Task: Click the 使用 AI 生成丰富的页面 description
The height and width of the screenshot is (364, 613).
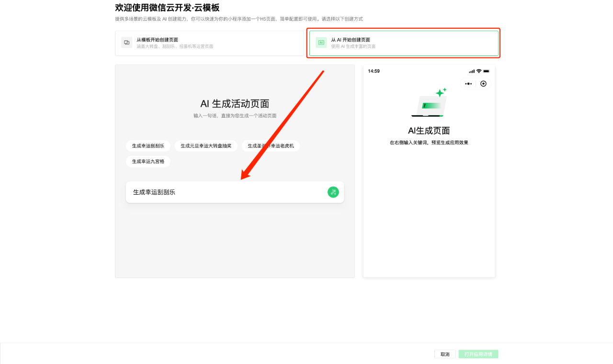Action: coord(353,46)
